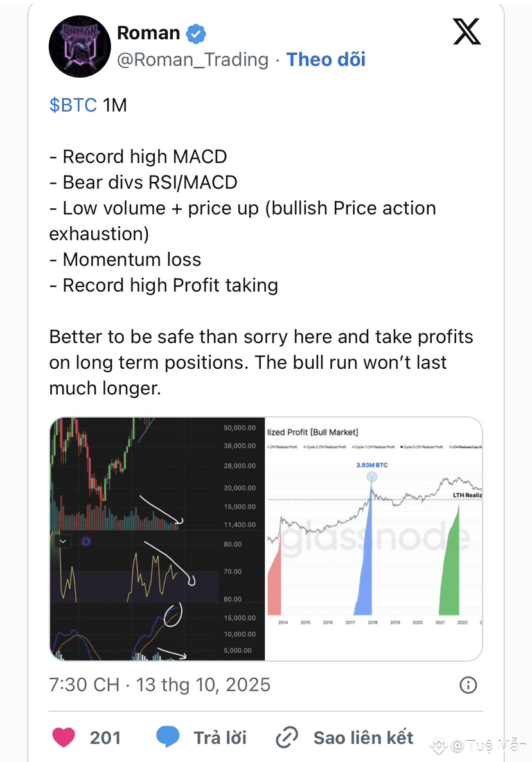Like the post with heart icon
532x762 pixels.
[64, 737]
